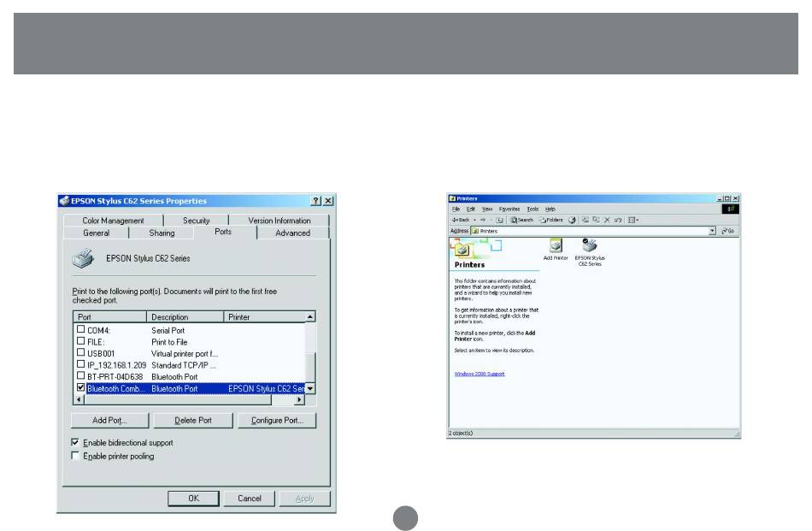Click the Move To icon in the Printers toolbar
The image size is (812, 531).
click(x=585, y=220)
